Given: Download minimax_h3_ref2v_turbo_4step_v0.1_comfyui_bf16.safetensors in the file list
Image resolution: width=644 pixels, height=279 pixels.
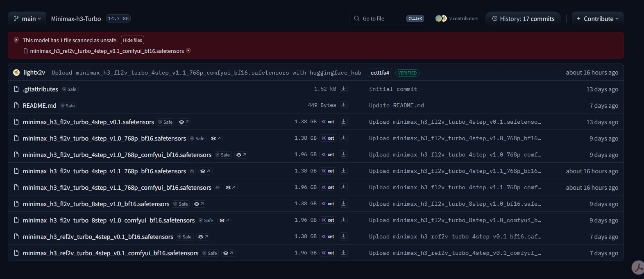Looking at the screenshot, I should pos(344,252).
